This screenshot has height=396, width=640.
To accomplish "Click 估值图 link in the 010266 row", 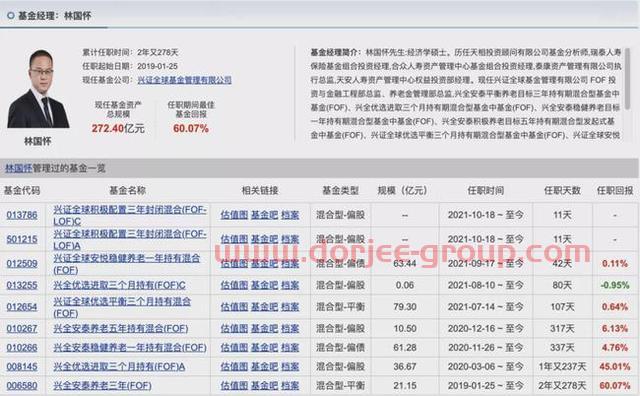I will [234, 347].
